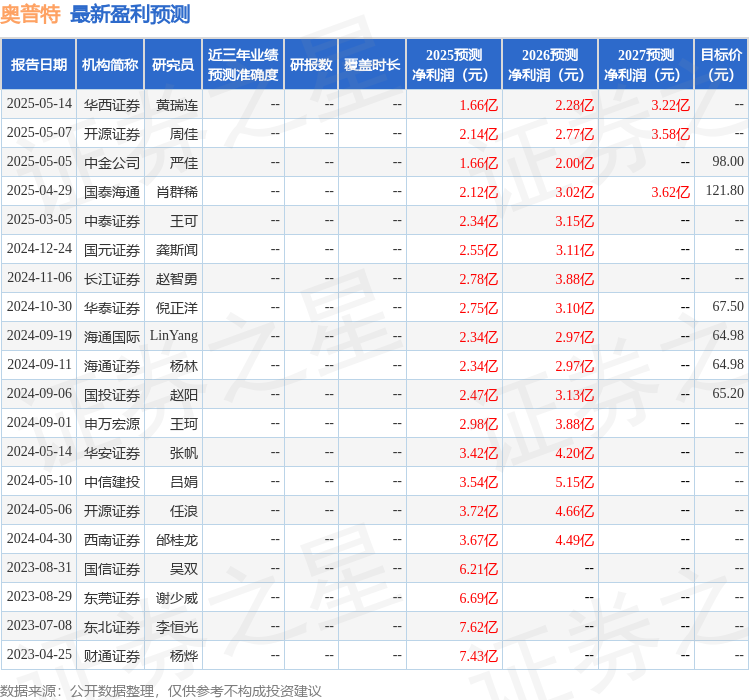Click the 2027预测净利润 column header
This screenshot has height=700, width=749.
point(646,65)
